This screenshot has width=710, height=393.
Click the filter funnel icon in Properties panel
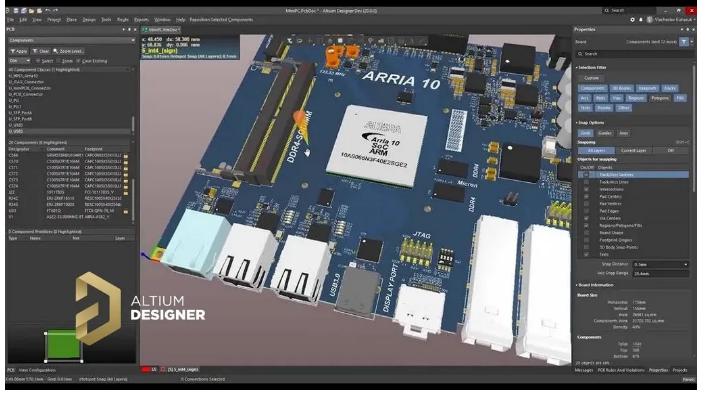(x=684, y=42)
